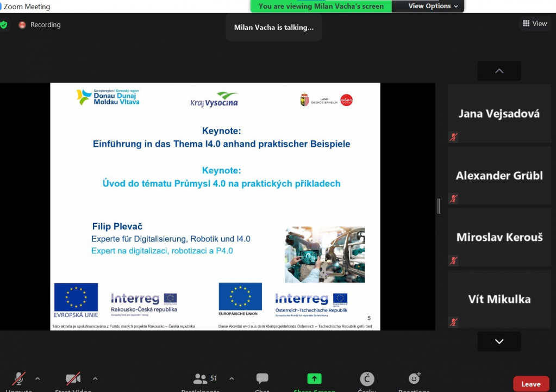Select Vít Mikulka's video tile
This screenshot has width=556, height=392.
499,299
